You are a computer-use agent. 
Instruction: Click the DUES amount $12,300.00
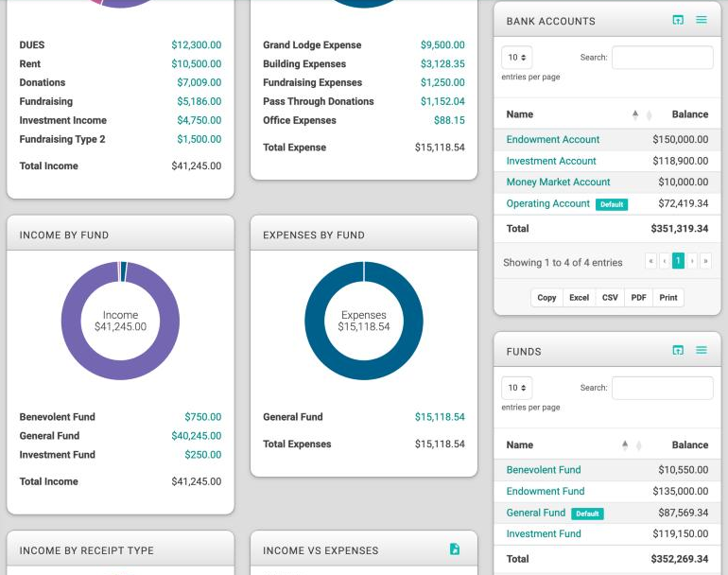196,45
